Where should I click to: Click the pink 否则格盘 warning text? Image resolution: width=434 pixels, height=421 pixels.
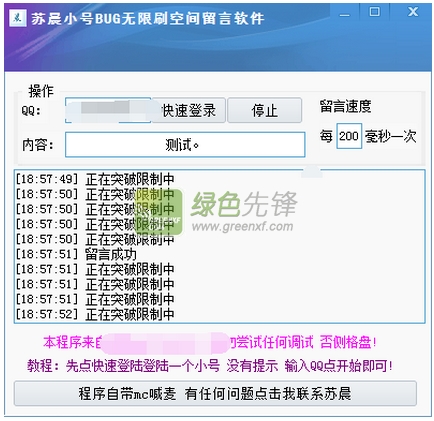click(x=348, y=342)
